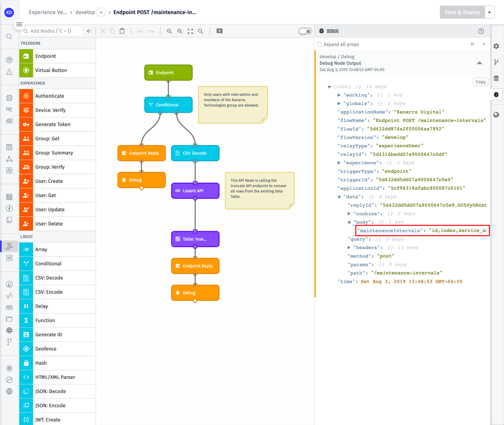Flip the debug enable toggle in the toolbar
504x425 pixels.
tap(305, 31)
